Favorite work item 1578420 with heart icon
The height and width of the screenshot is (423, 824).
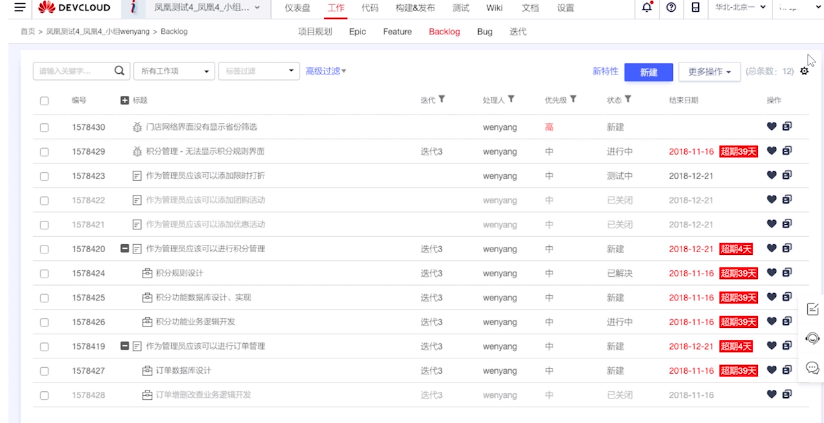771,248
